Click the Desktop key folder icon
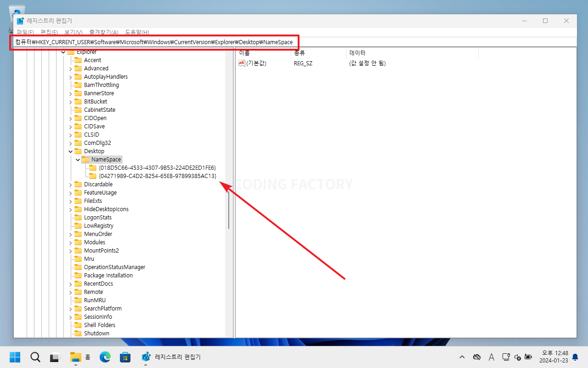Viewport: 588px width, 368px height. point(78,151)
